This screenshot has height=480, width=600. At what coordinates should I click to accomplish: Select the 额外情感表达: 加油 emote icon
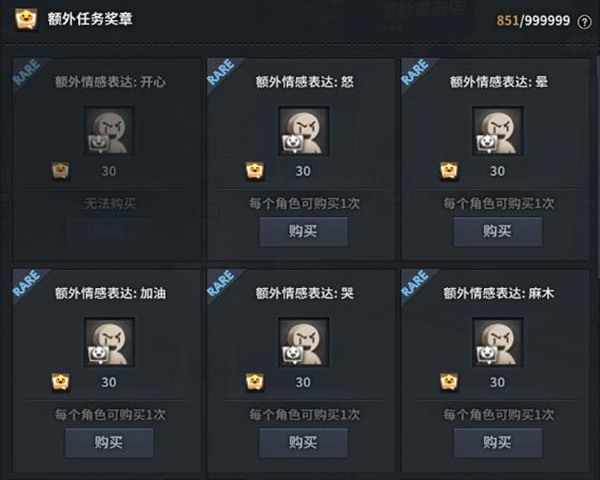coord(109,342)
